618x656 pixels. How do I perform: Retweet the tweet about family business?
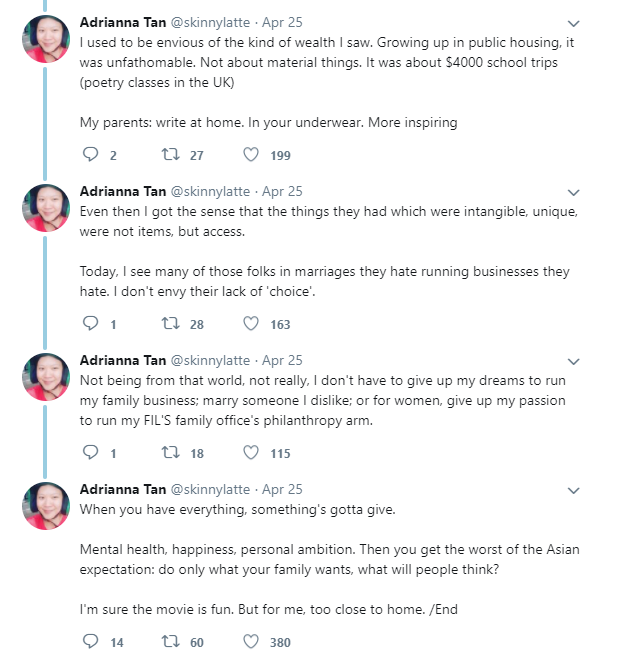coord(170,453)
